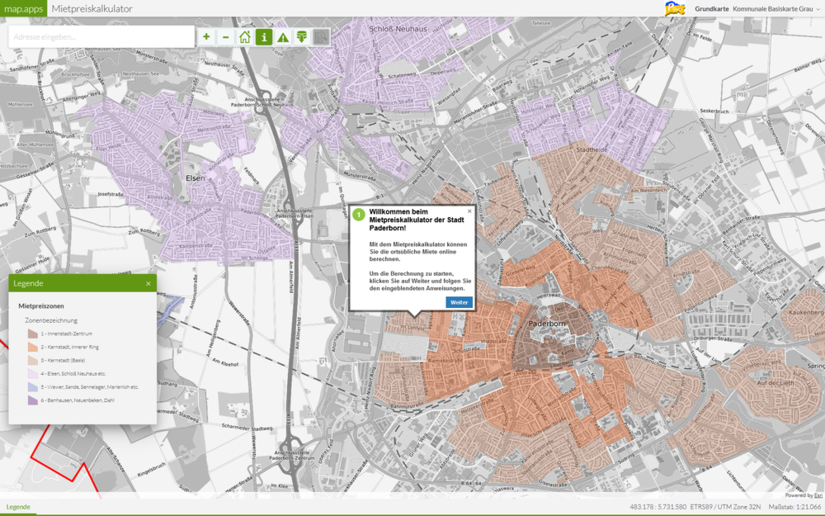Click the home extent icon
Image resolution: width=825 pixels, height=516 pixels.
pyautogui.click(x=244, y=37)
